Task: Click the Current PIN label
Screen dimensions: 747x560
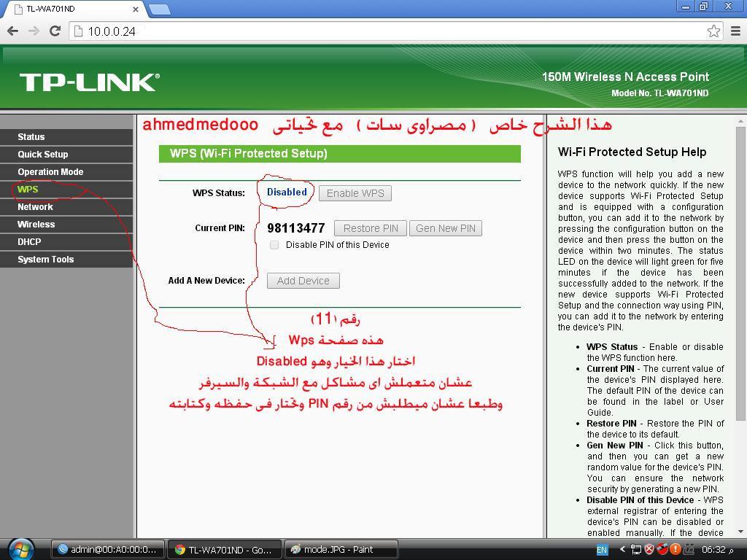Action: tap(220, 228)
